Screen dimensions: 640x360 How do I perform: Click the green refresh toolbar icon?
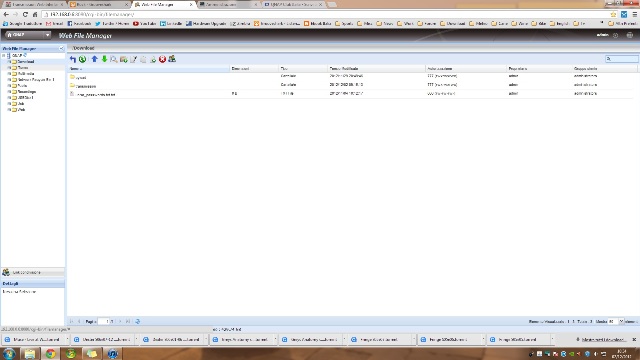pos(82,59)
